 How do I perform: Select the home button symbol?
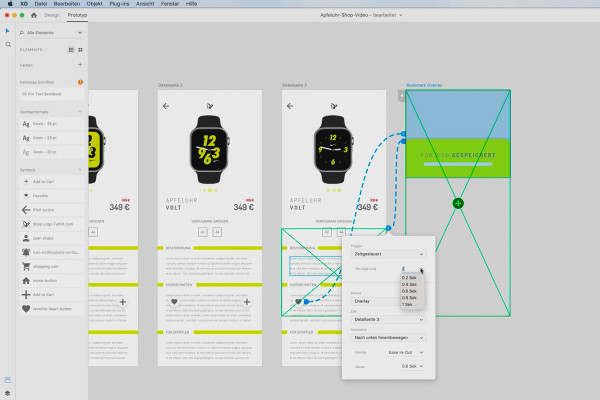[51, 281]
